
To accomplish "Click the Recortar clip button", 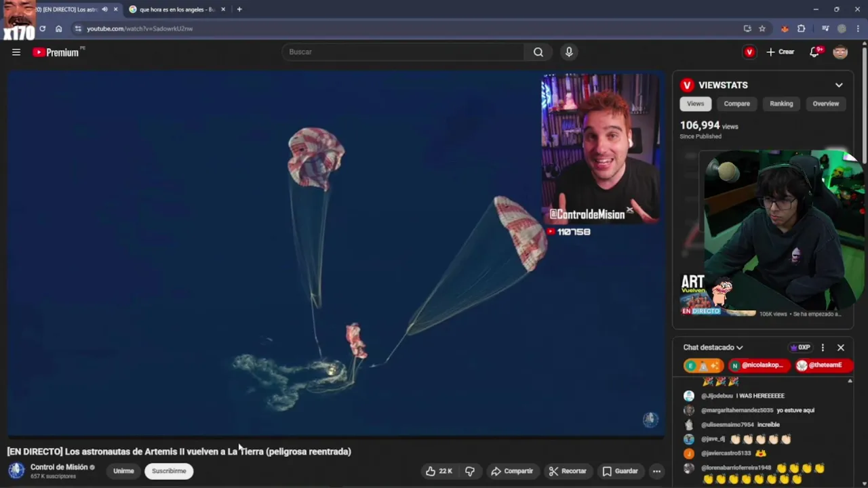I will click(x=568, y=471).
